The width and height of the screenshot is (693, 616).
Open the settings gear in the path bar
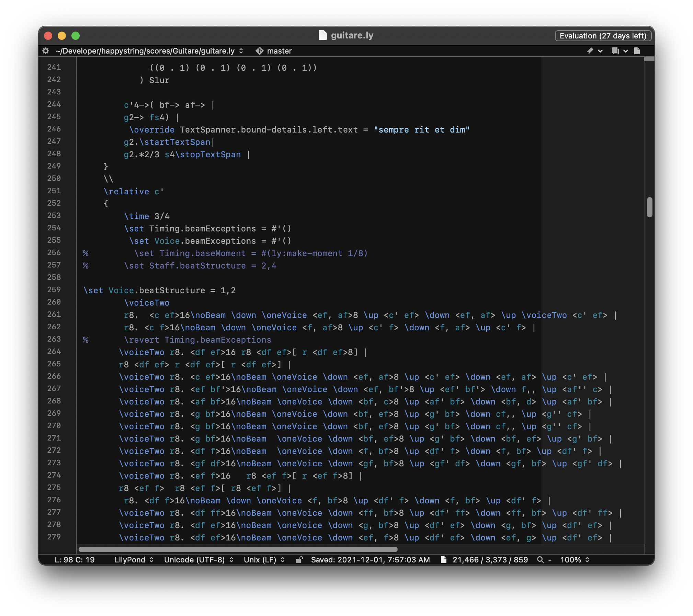coord(46,50)
